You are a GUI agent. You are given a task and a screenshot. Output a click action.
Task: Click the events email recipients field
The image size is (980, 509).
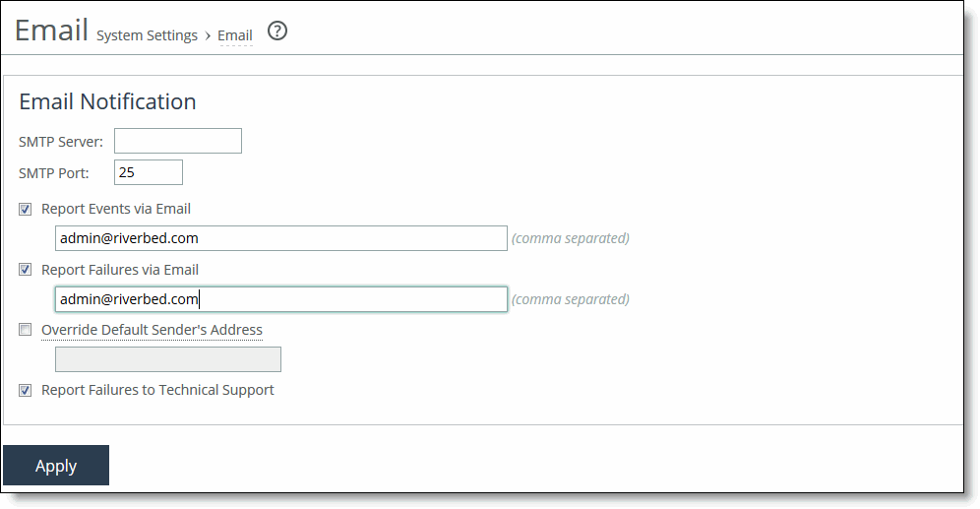coord(281,238)
